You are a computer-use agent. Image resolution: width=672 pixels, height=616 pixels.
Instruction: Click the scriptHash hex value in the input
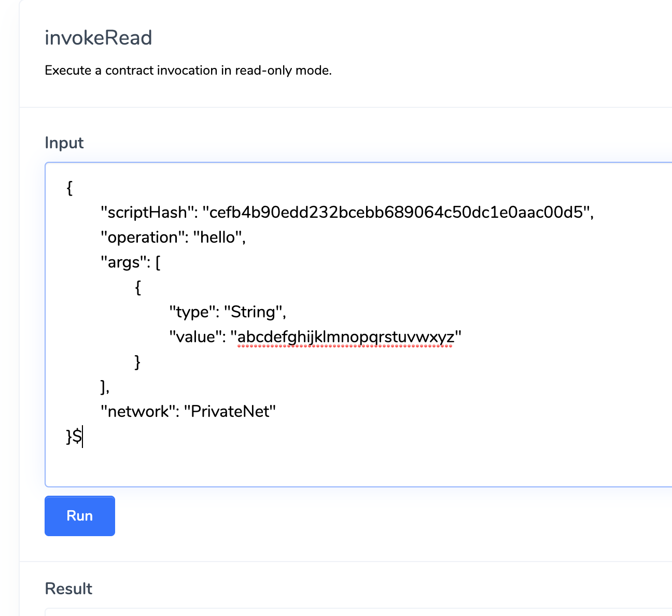click(x=397, y=213)
